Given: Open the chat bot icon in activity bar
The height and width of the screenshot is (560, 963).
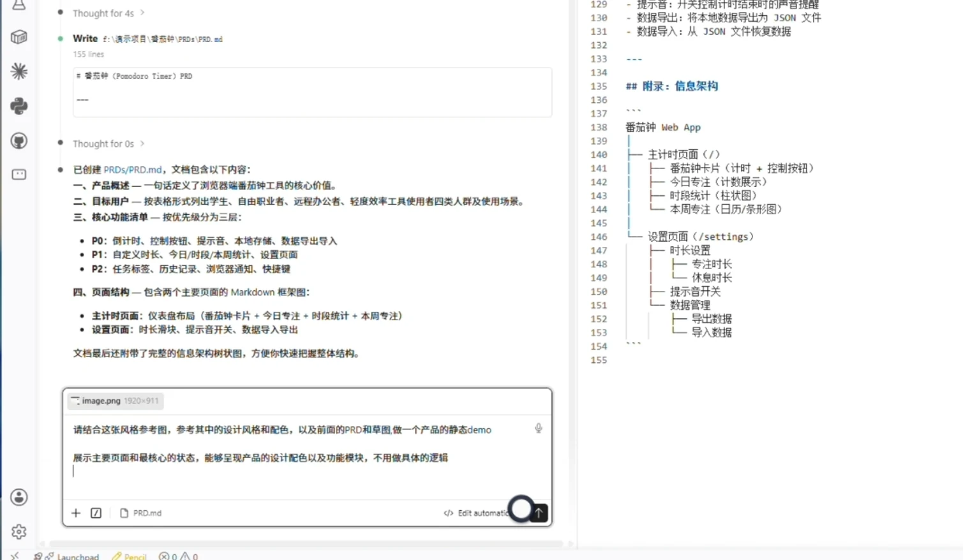Looking at the screenshot, I should [19, 174].
